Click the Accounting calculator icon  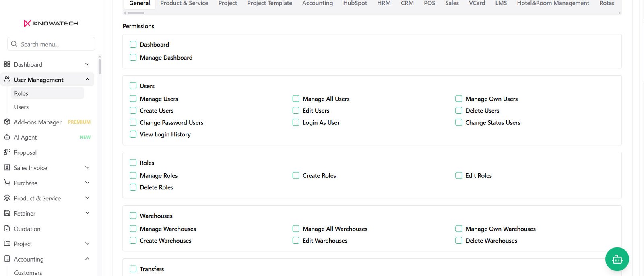pyautogui.click(x=7, y=259)
